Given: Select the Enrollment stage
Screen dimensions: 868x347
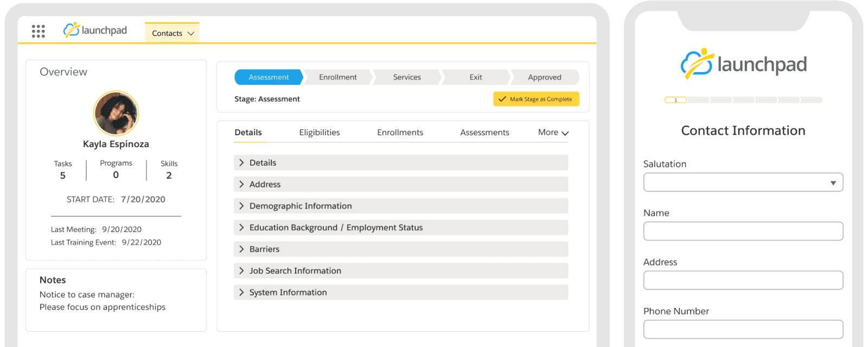Looking at the screenshot, I should point(338,77).
